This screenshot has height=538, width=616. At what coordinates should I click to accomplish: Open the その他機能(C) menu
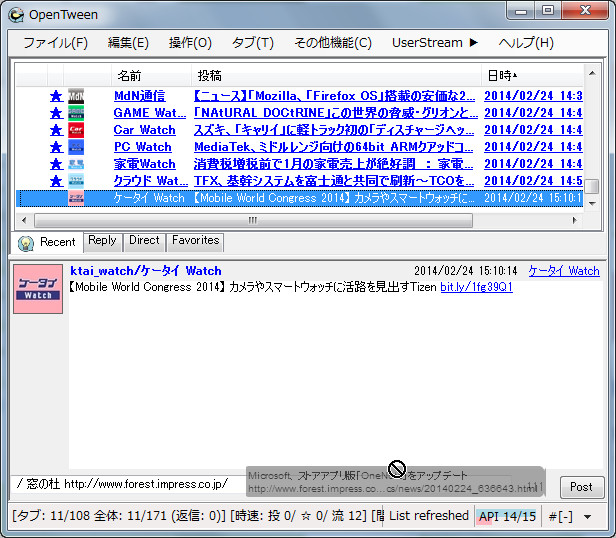click(333, 42)
